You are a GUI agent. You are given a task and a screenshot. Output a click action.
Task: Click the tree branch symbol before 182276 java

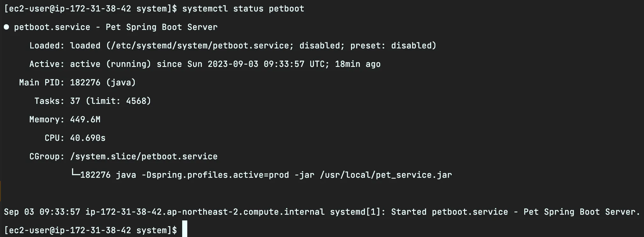coord(75,174)
